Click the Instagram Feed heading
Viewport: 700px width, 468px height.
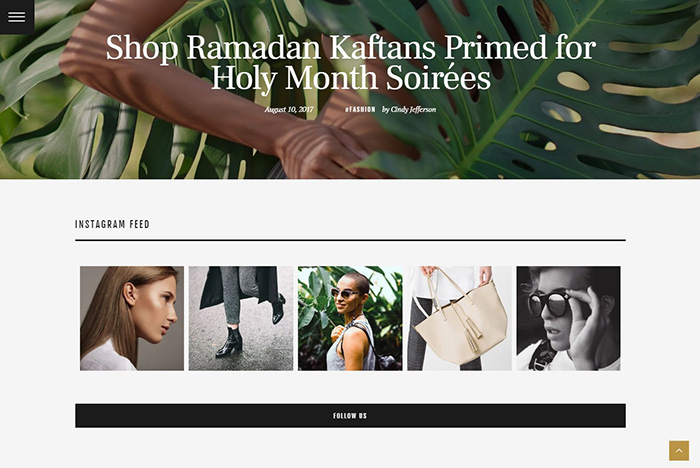pos(112,224)
